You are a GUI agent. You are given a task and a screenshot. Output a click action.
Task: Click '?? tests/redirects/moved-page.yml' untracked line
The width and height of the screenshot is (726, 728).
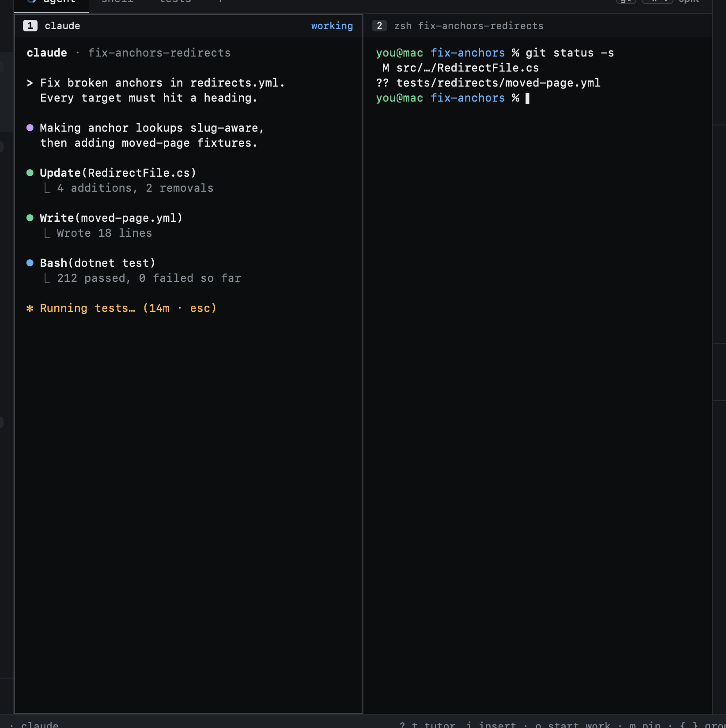[x=488, y=83]
